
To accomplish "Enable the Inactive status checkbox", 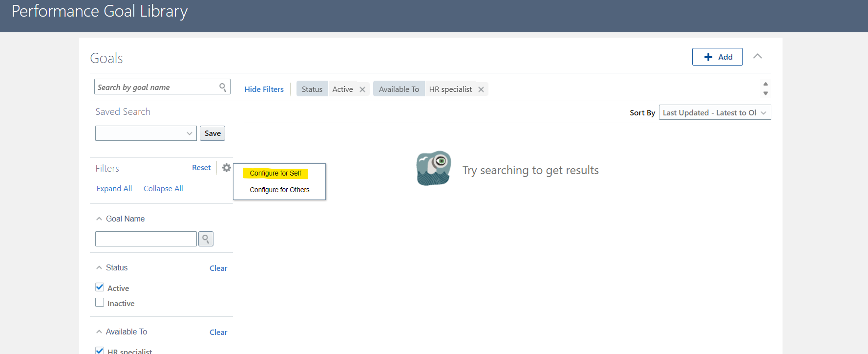I will (x=100, y=302).
